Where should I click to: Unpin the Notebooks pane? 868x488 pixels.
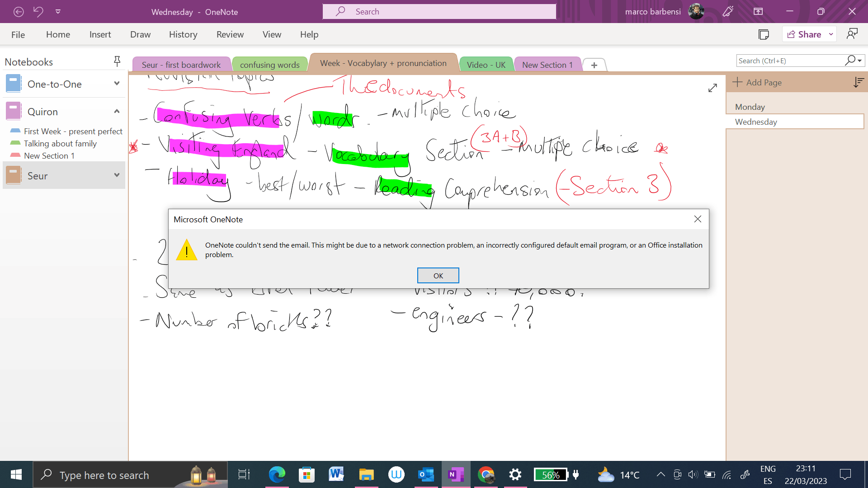117,61
